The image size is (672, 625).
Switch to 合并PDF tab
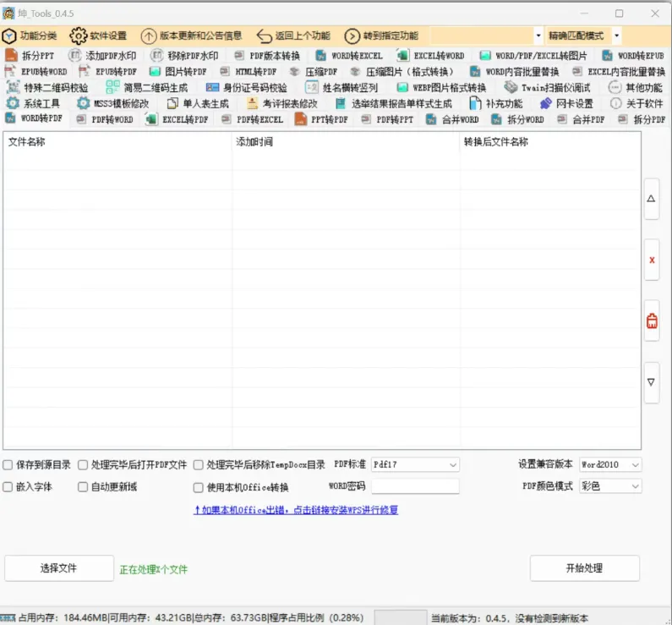tap(581, 119)
